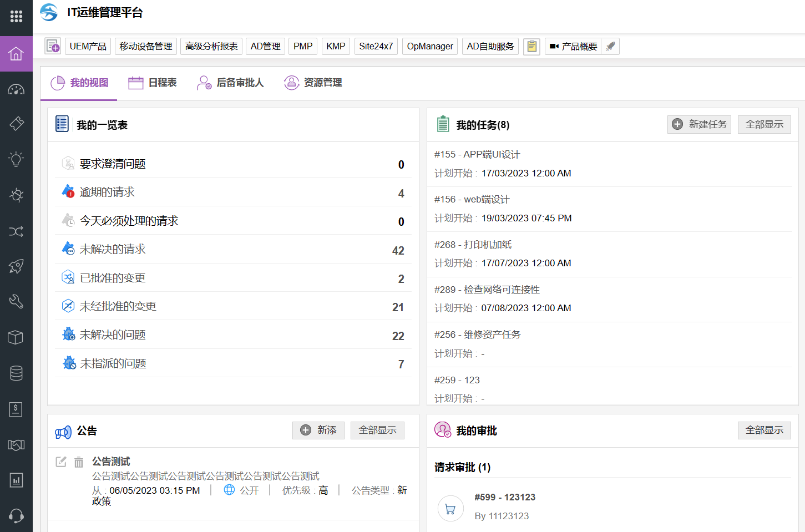Click the Home icon in the sidebar
The height and width of the screenshot is (532, 805).
coord(16,54)
